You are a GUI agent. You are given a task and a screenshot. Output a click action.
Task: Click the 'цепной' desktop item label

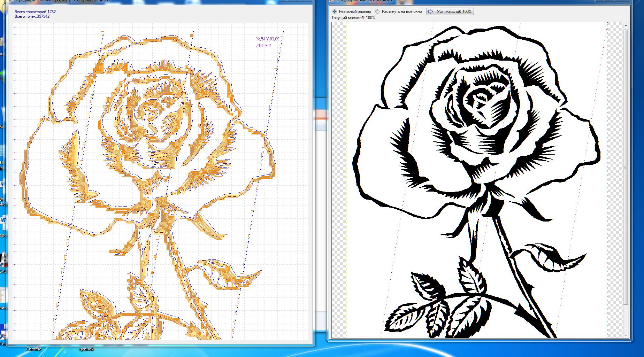pos(87,349)
